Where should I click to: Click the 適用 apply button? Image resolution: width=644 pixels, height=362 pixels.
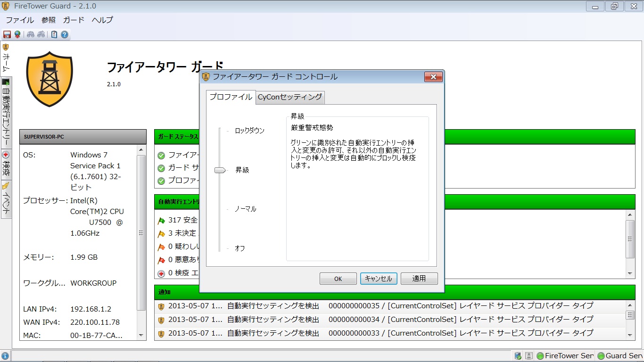coord(419,279)
